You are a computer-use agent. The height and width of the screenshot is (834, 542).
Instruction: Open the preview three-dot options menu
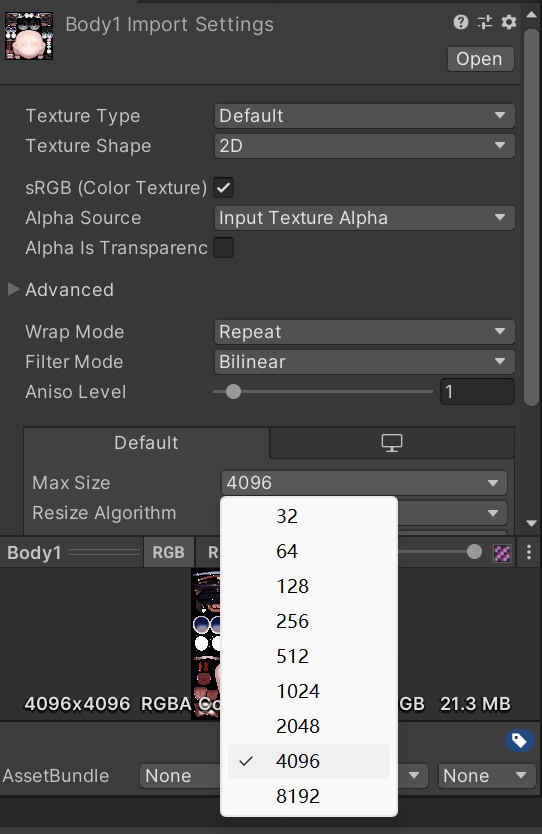(x=529, y=552)
